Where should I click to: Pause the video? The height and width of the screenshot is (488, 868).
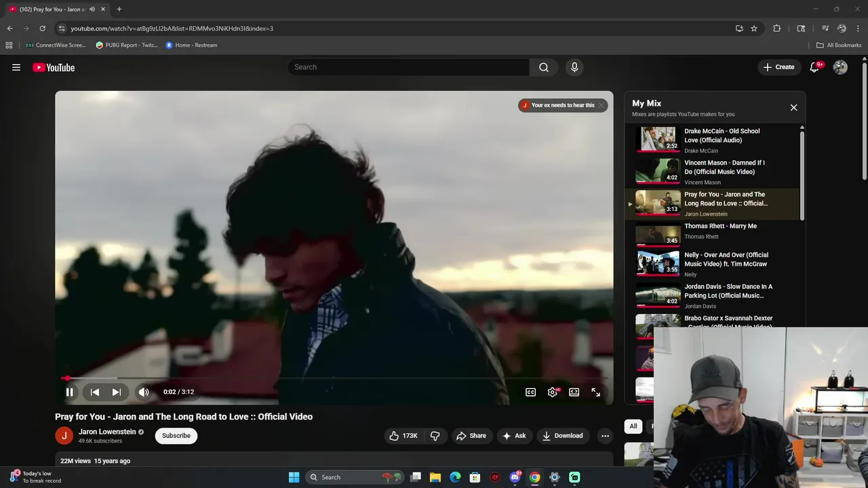(69, 392)
